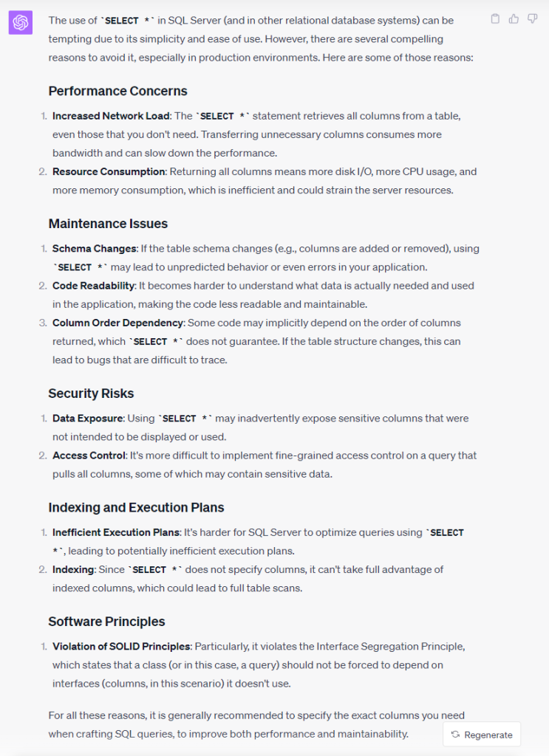Image resolution: width=549 pixels, height=756 pixels.
Task: Click the bold Column Order Dependency term
Action: point(117,323)
